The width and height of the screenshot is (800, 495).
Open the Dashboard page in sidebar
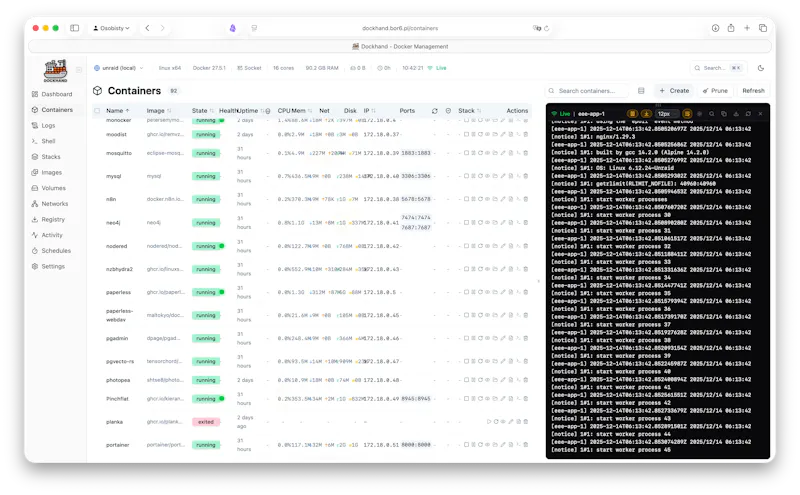(x=53, y=94)
